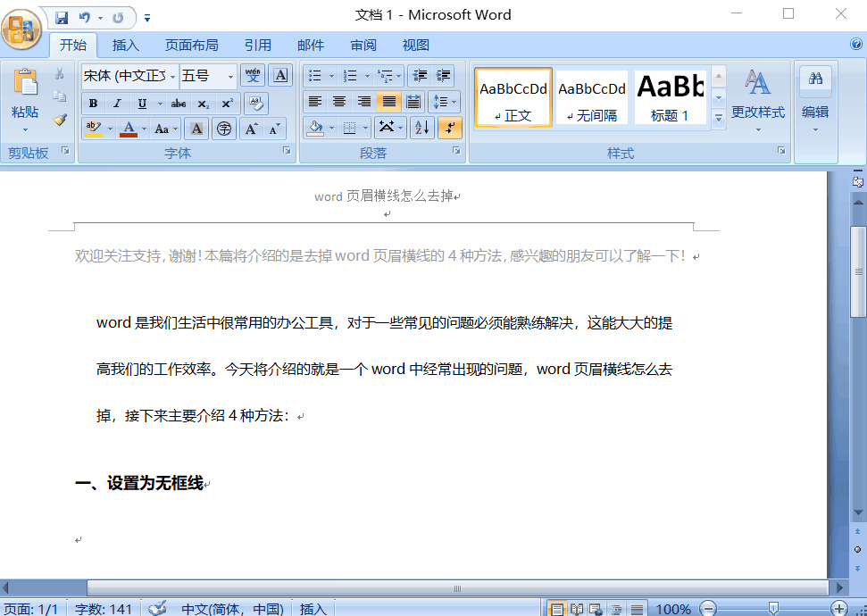Viewport: 867px width, 616px height.
Task: Toggle show/hide paragraph marks
Action: [450, 129]
